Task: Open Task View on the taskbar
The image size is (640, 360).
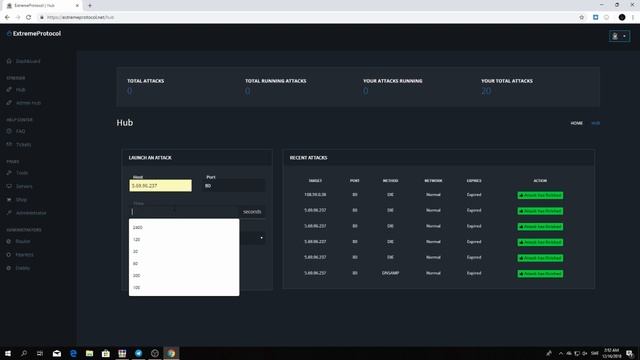Action: (x=40, y=353)
